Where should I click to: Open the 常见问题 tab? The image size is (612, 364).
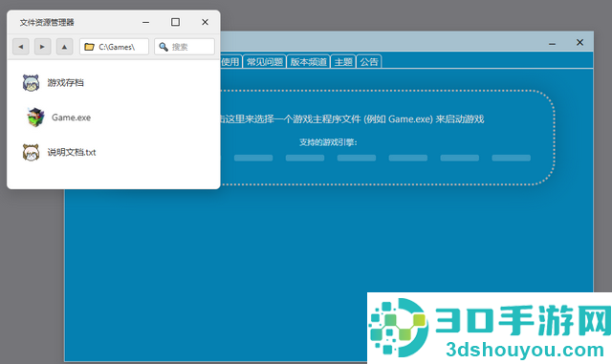click(265, 62)
